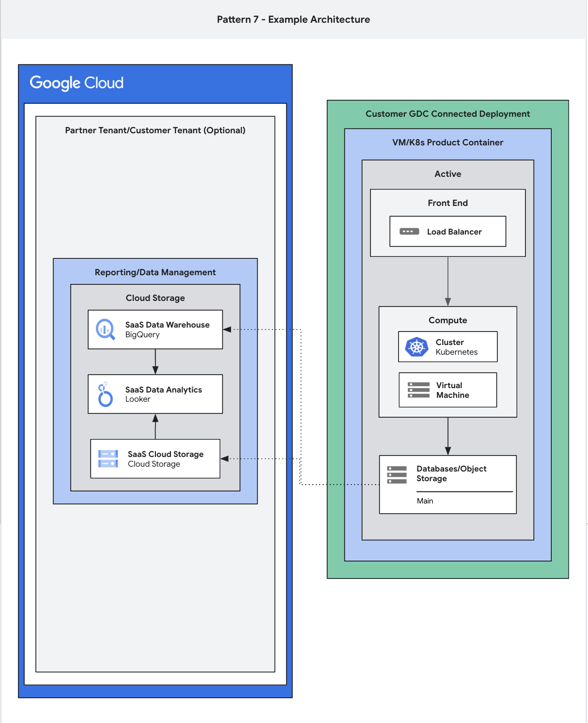Viewport: 588px width, 723px height.
Task: Click the Front End section label
Action: click(447, 203)
